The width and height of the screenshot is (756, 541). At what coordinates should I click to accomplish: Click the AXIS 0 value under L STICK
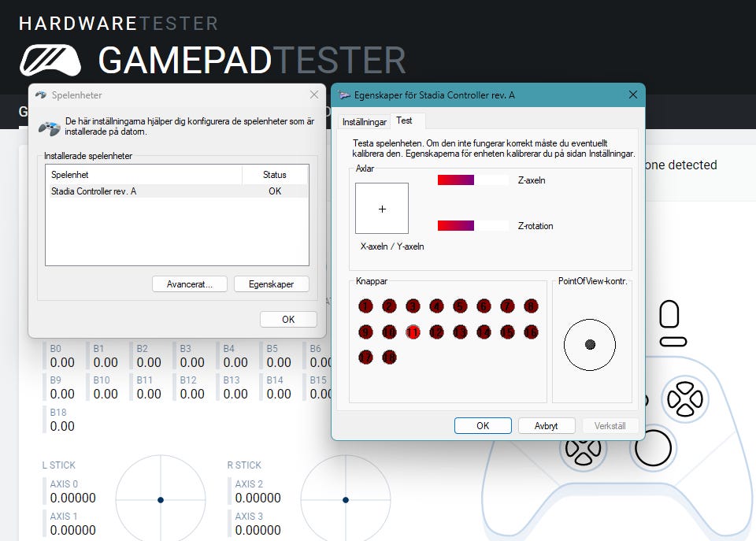72,498
